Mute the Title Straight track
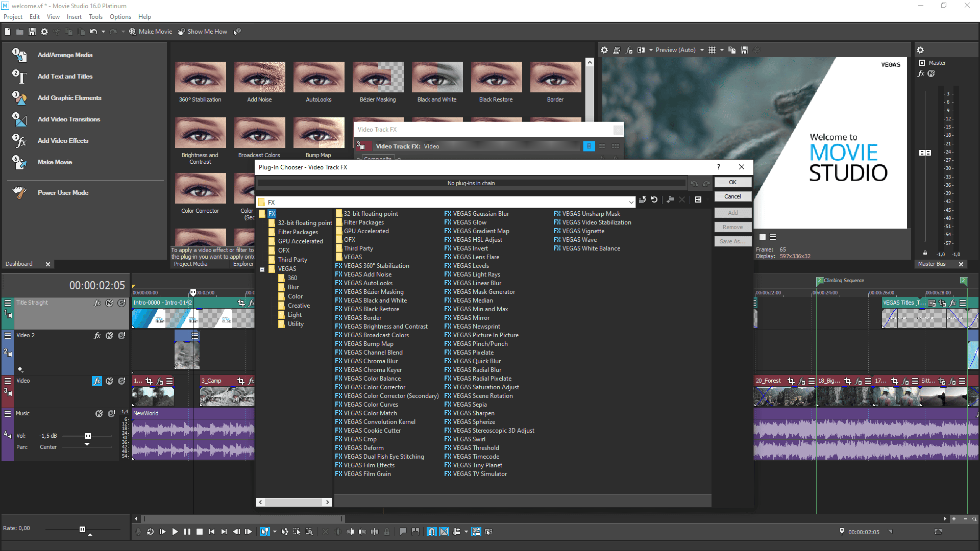 click(x=109, y=303)
